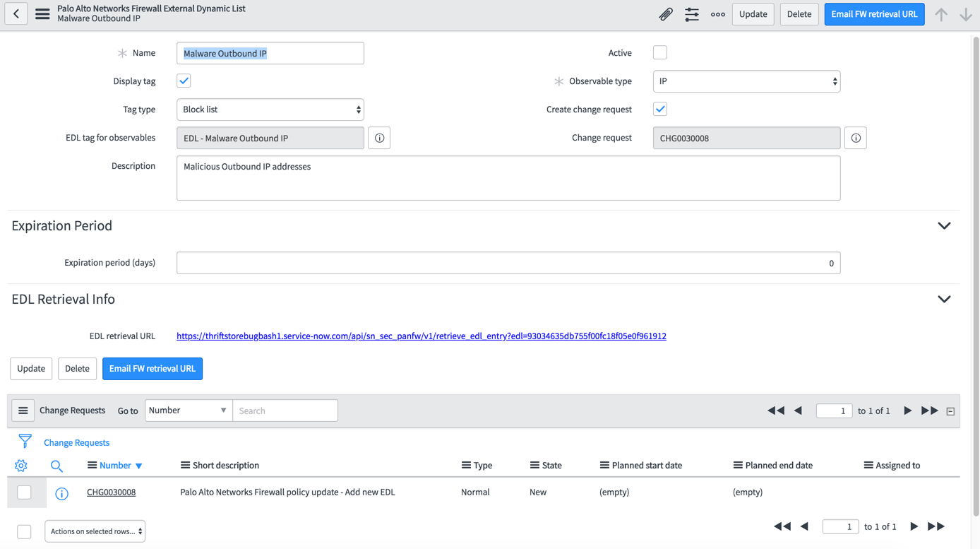Open list column personalization gear icon
Screen dimensions: 980x549
pyautogui.click(x=21, y=466)
